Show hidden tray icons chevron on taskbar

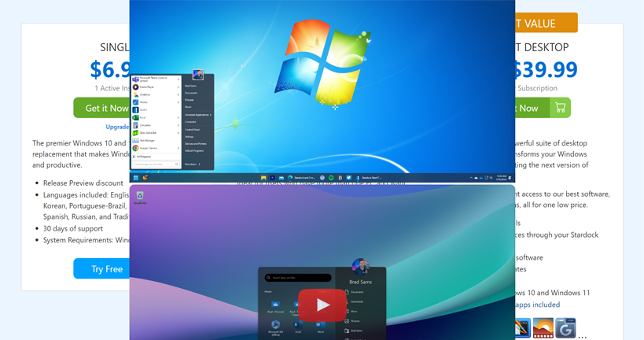[x=471, y=178]
